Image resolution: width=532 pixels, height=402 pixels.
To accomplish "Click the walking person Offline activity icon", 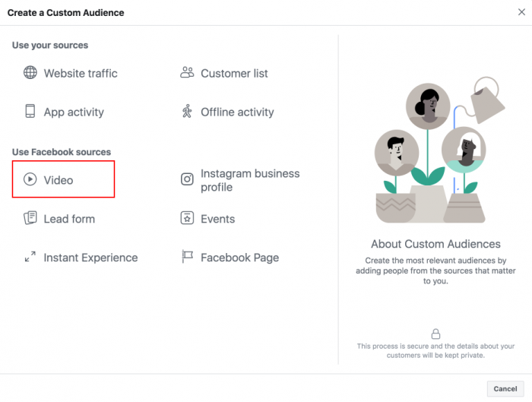I will click(x=187, y=111).
